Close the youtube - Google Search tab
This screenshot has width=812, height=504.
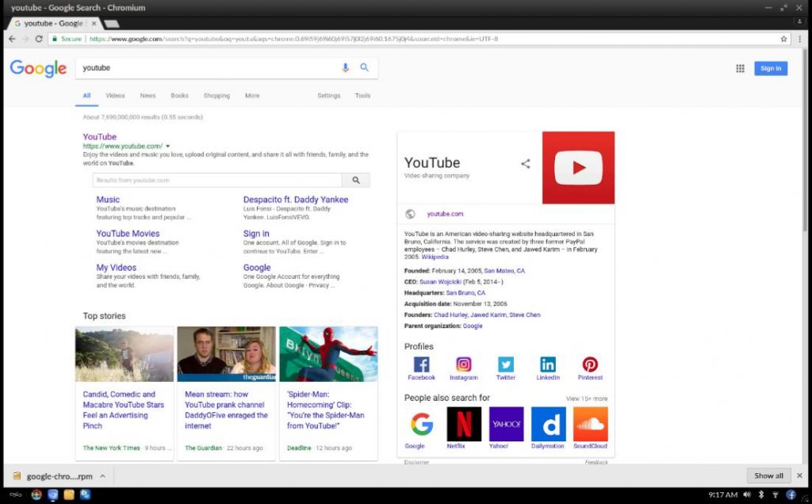[x=94, y=23]
